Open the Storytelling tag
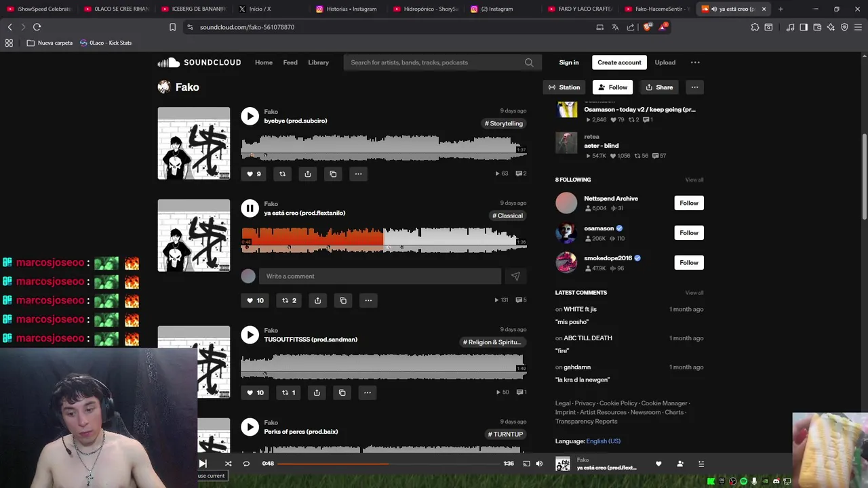 click(504, 123)
